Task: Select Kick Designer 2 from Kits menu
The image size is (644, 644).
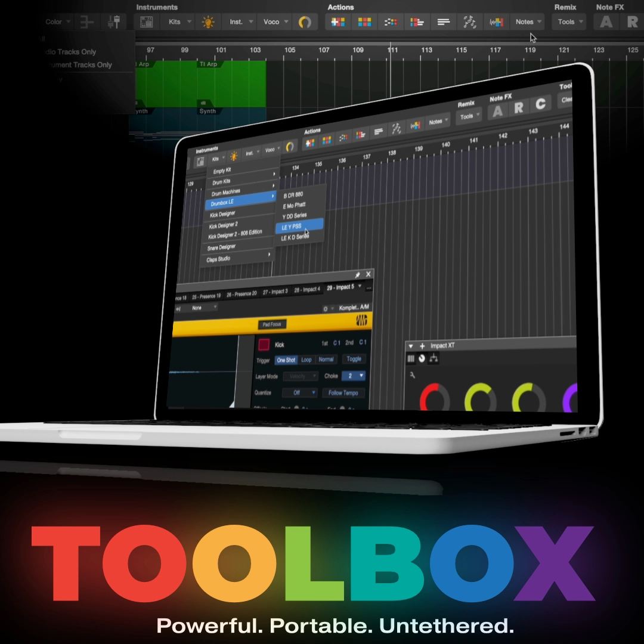Action: tap(223, 225)
